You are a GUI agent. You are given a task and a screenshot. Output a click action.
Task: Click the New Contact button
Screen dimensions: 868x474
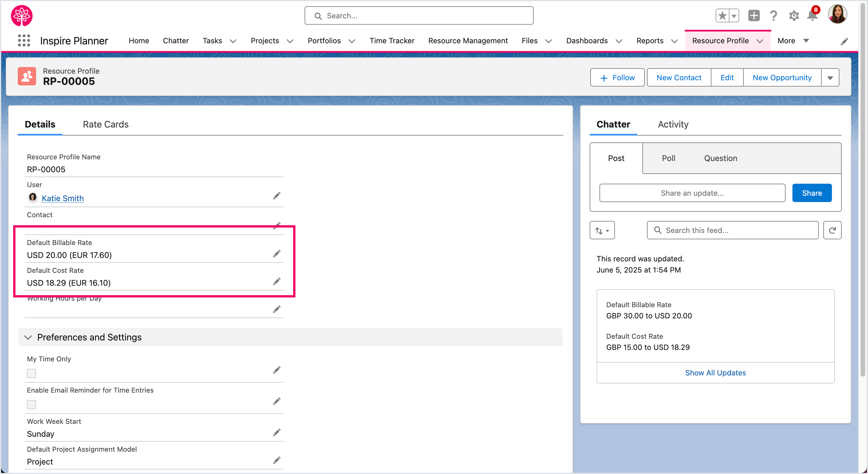coord(679,78)
